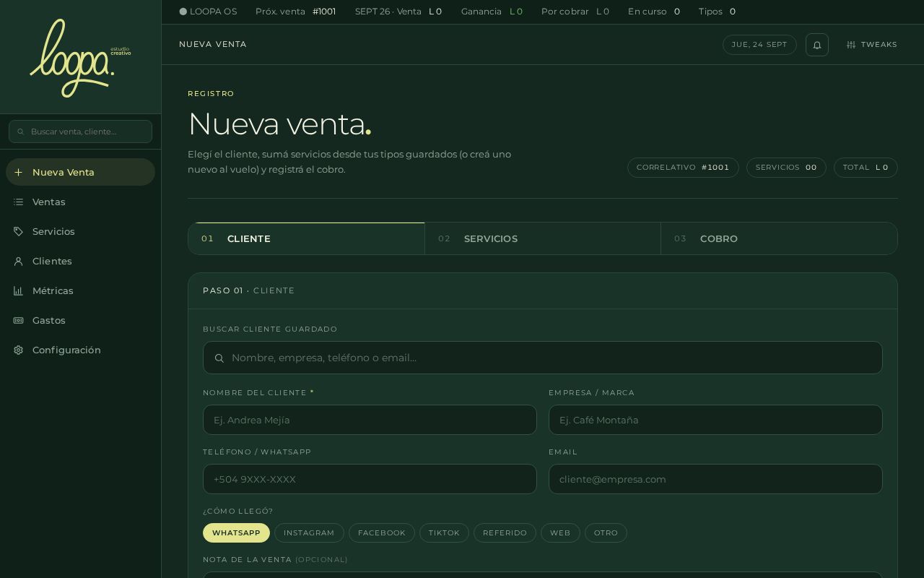Click the tag icon beside Servicios
This screenshot has width=924, height=578.
19,231
